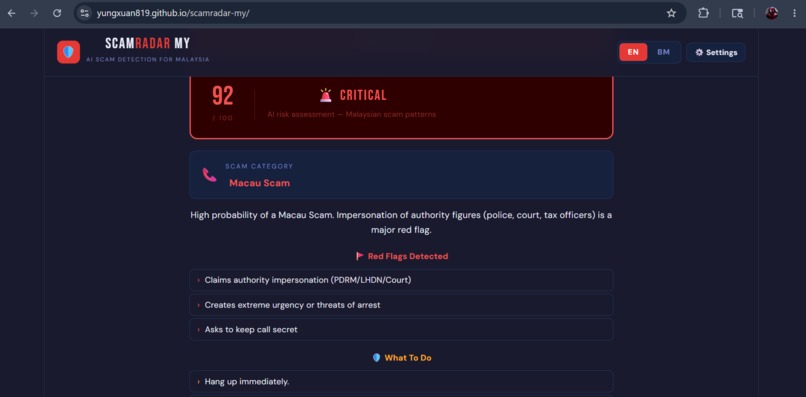
Task: Bookmark this page with the star icon
Action: pos(671,13)
